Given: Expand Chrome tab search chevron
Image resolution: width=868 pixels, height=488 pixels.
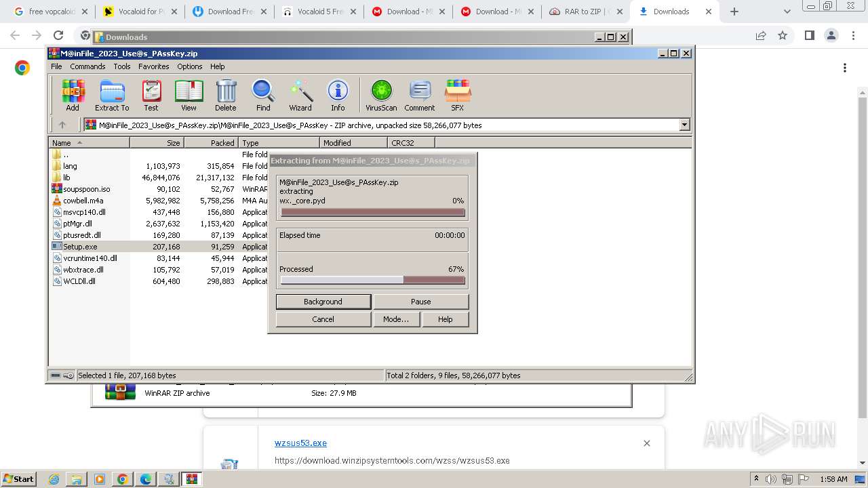Looking at the screenshot, I should click(x=787, y=12).
